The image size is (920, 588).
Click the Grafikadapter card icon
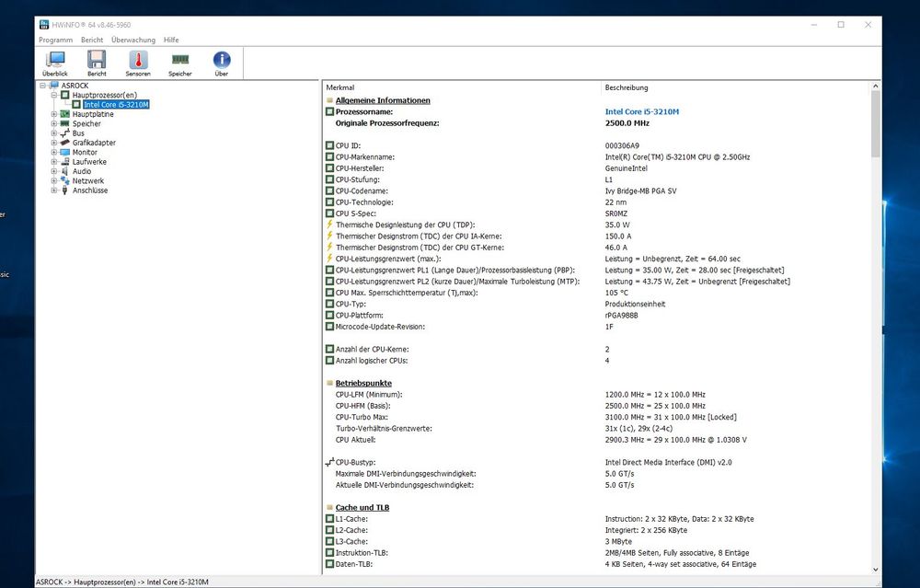pyautogui.click(x=65, y=143)
